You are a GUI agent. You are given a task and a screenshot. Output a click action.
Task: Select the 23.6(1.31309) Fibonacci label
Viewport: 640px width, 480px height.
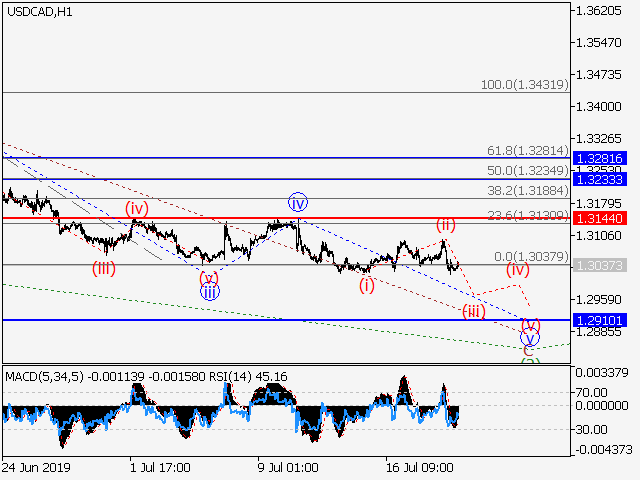coord(528,215)
